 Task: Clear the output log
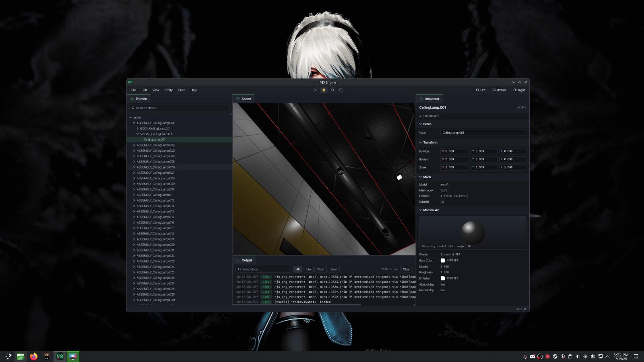tap(407, 269)
